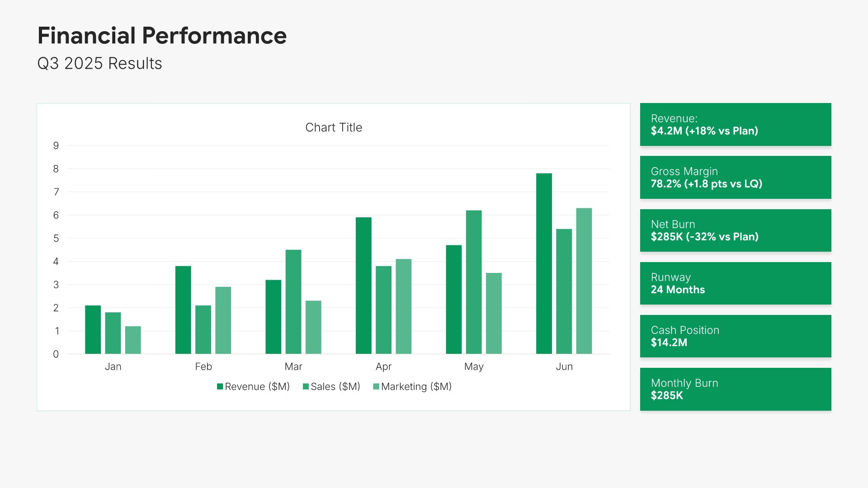The width and height of the screenshot is (868, 488).
Task: Select the Q3 2025 Results subtitle
Action: click(99, 63)
